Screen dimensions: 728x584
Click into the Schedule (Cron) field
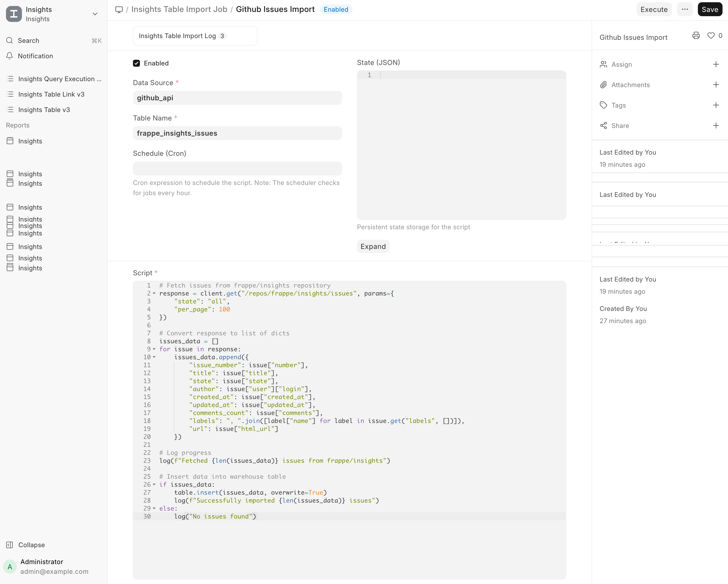point(237,169)
